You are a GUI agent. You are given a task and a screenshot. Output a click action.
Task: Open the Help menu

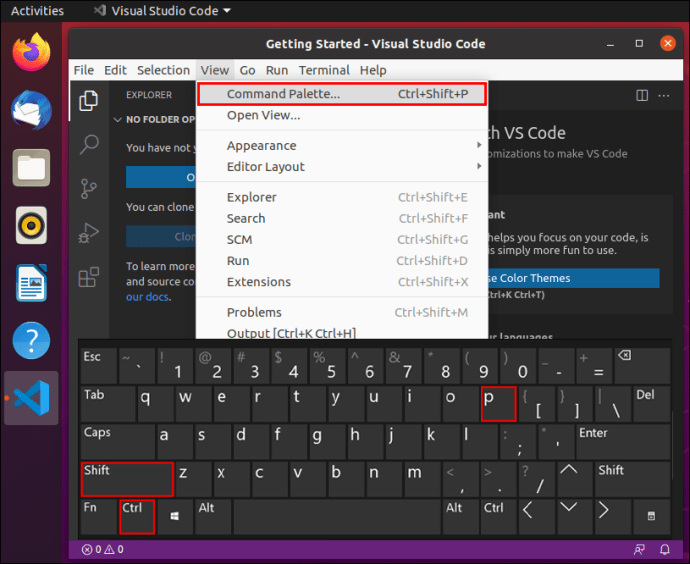point(373,70)
